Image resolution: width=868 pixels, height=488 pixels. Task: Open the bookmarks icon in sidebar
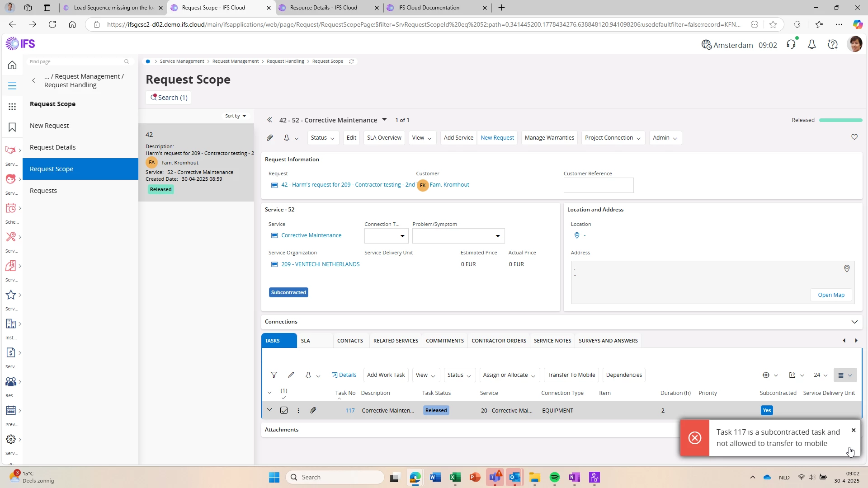pyautogui.click(x=12, y=127)
